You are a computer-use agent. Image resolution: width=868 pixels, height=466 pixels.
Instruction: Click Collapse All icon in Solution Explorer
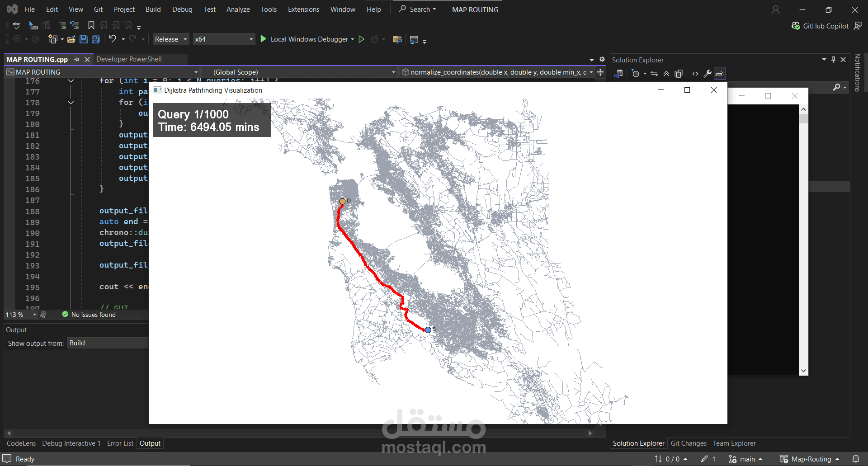(x=666, y=74)
